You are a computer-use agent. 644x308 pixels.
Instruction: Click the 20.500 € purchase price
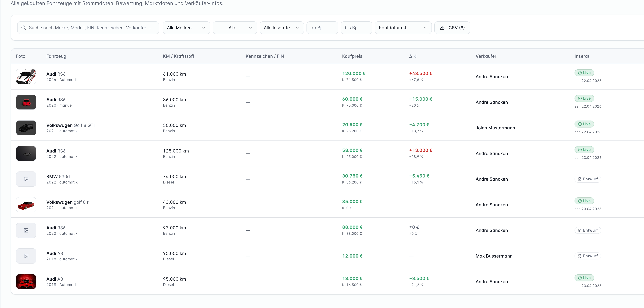click(352, 125)
